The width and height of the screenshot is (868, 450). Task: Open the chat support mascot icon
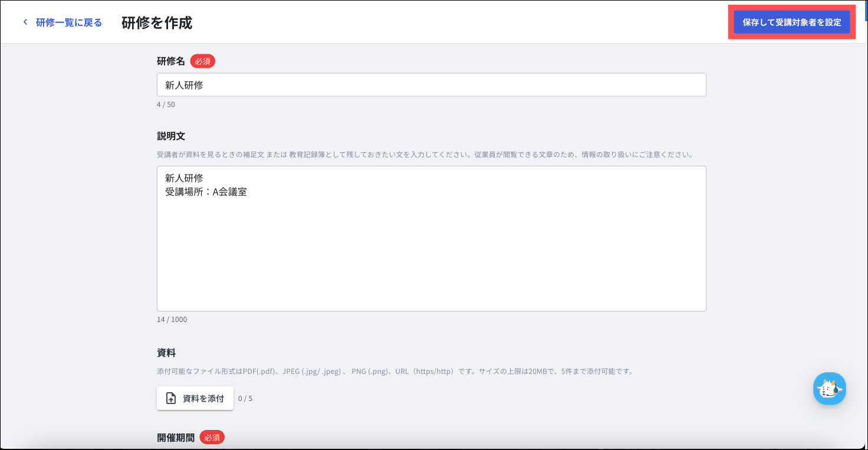(830, 389)
